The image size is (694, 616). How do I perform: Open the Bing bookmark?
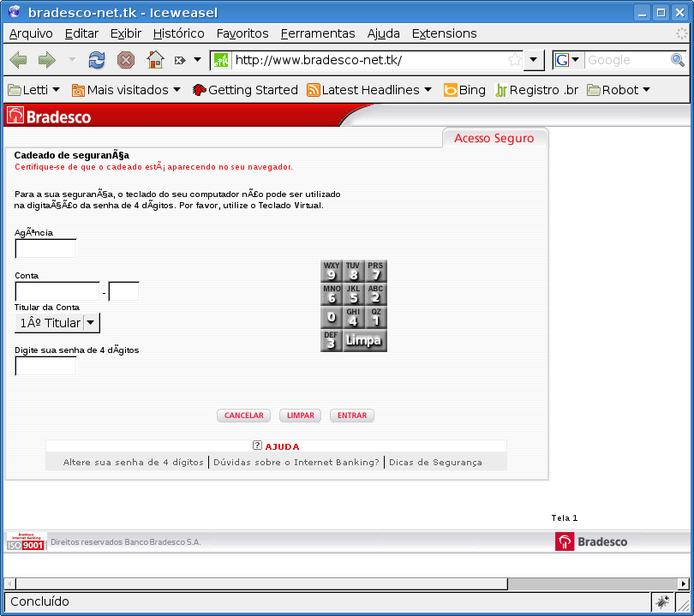464,90
